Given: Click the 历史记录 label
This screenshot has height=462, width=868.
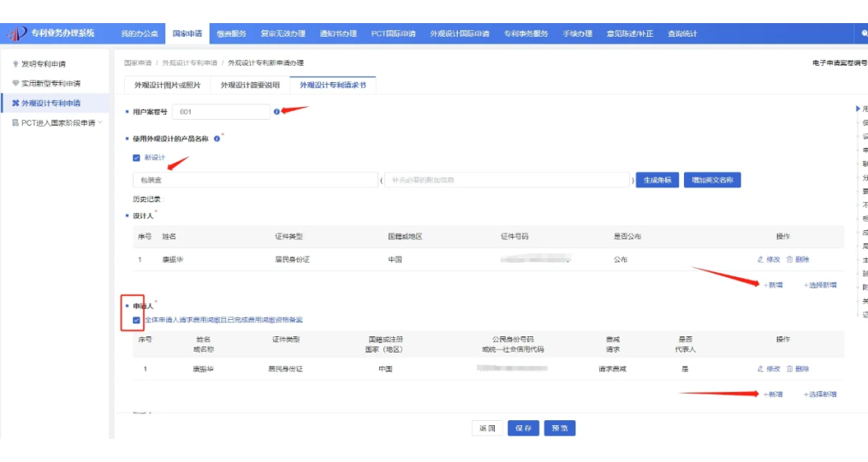Looking at the screenshot, I should [147, 199].
